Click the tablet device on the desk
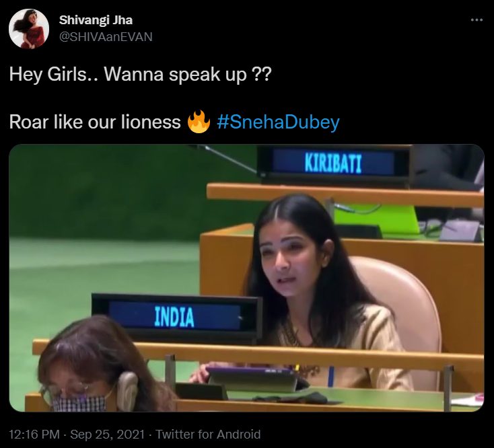Viewport: 494px width, 448px height. tap(254, 379)
